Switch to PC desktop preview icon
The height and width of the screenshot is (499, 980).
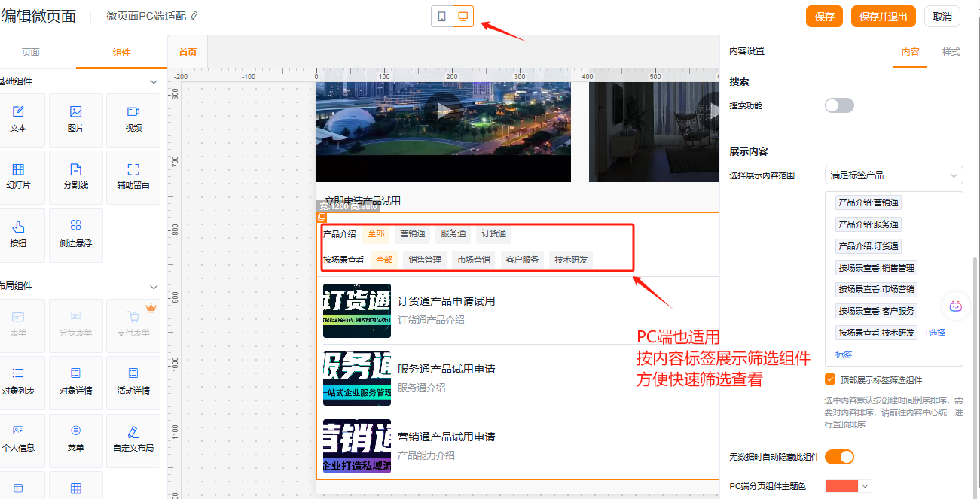pyautogui.click(x=463, y=16)
